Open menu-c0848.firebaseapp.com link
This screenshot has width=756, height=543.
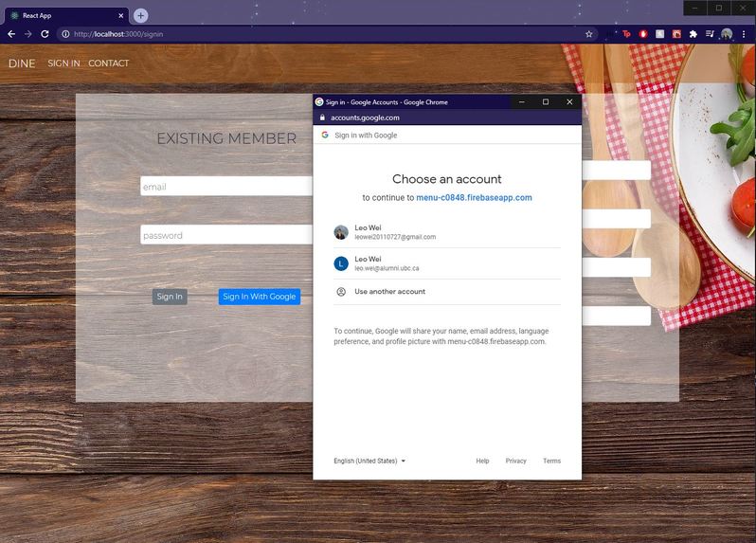pos(474,198)
